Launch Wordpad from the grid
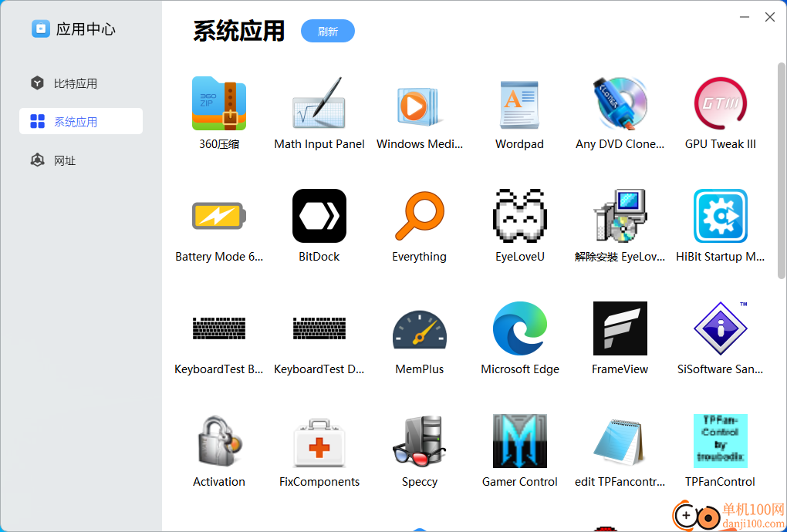This screenshot has width=787, height=532. [x=519, y=103]
